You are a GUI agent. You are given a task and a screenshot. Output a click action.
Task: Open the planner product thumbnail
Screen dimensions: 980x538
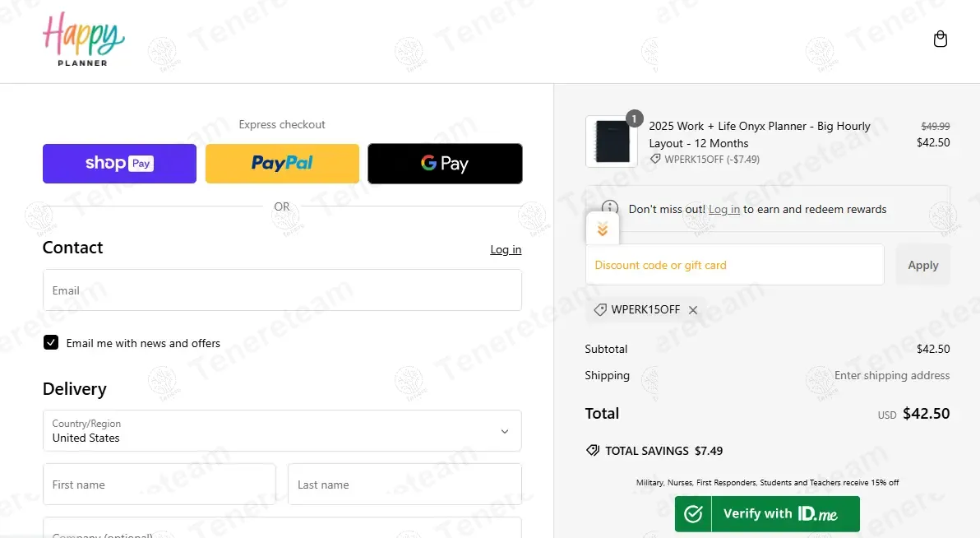(x=611, y=141)
